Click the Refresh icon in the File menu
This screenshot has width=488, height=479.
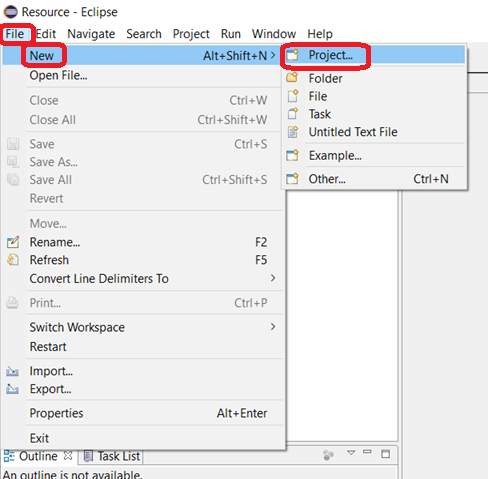tap(13, 260)
